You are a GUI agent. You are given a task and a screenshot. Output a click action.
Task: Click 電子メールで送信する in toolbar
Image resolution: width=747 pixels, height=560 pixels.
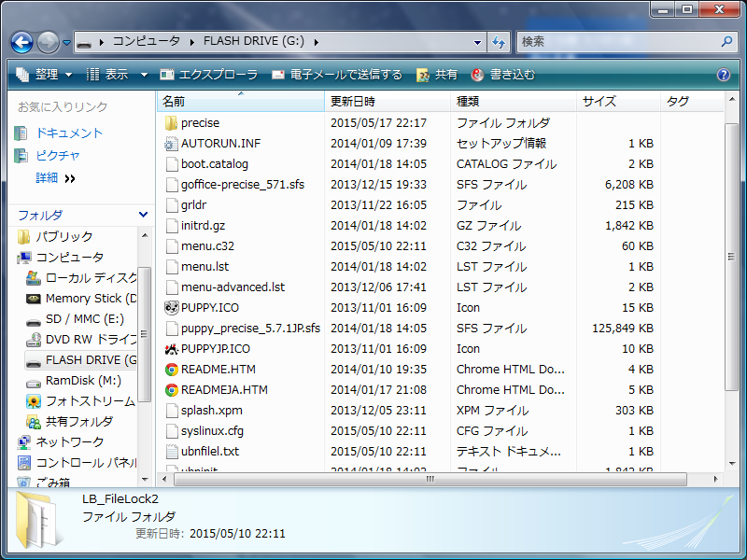pos(337,75)
